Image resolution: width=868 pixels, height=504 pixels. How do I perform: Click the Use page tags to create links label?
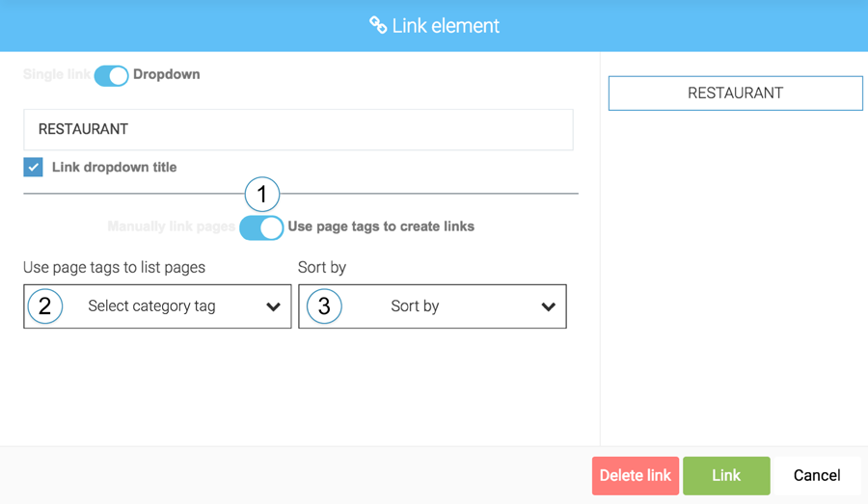point(381,226)
